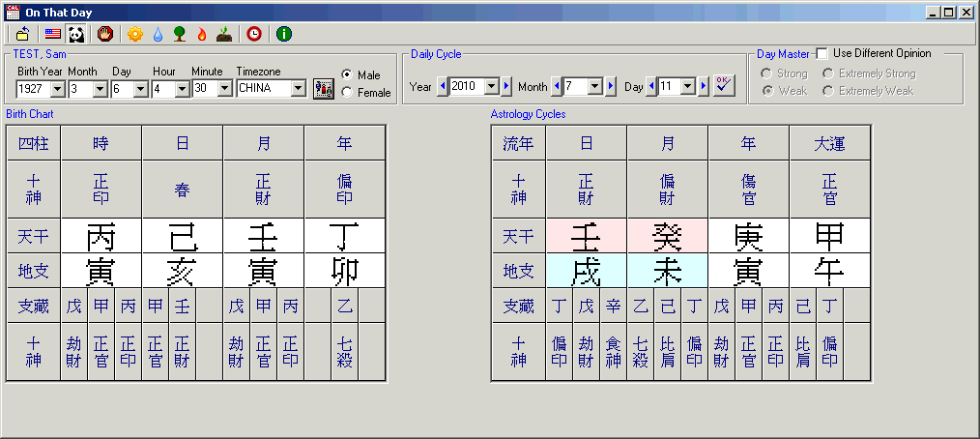Viewport: 980px width, 439px height.
Task: Open the green info icon
Action: (284, 34)
